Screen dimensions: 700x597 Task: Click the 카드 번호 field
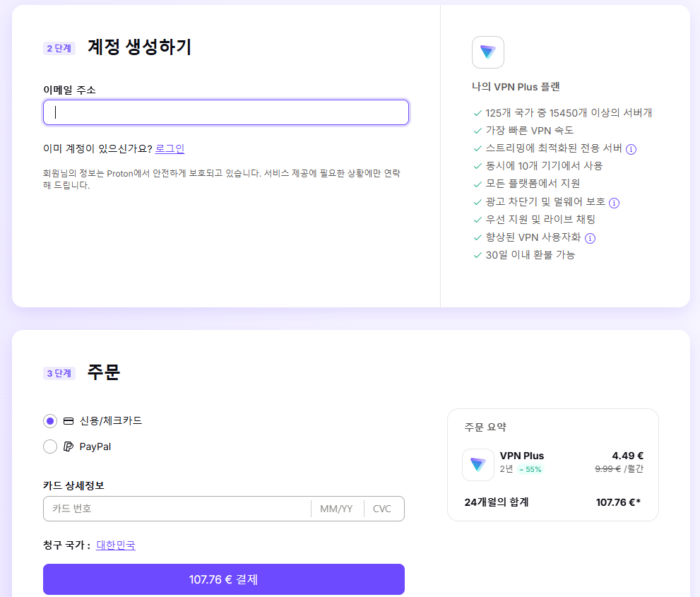coord(177,509)
